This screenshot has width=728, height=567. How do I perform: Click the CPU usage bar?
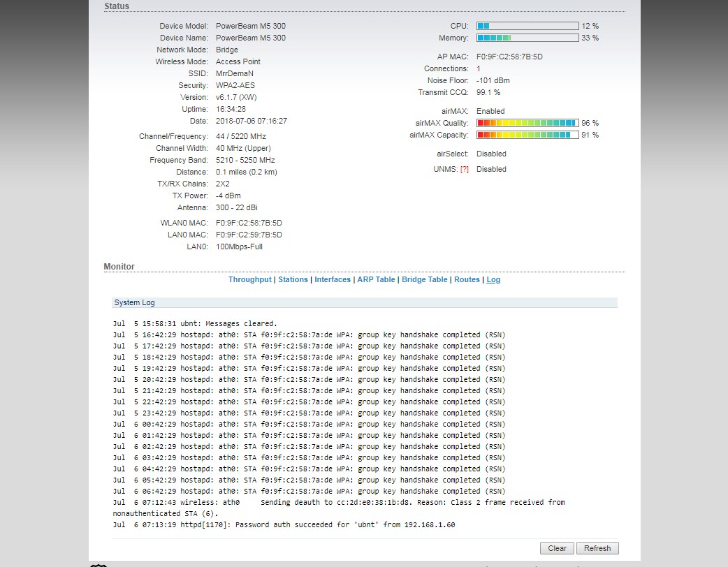[527, 26]
